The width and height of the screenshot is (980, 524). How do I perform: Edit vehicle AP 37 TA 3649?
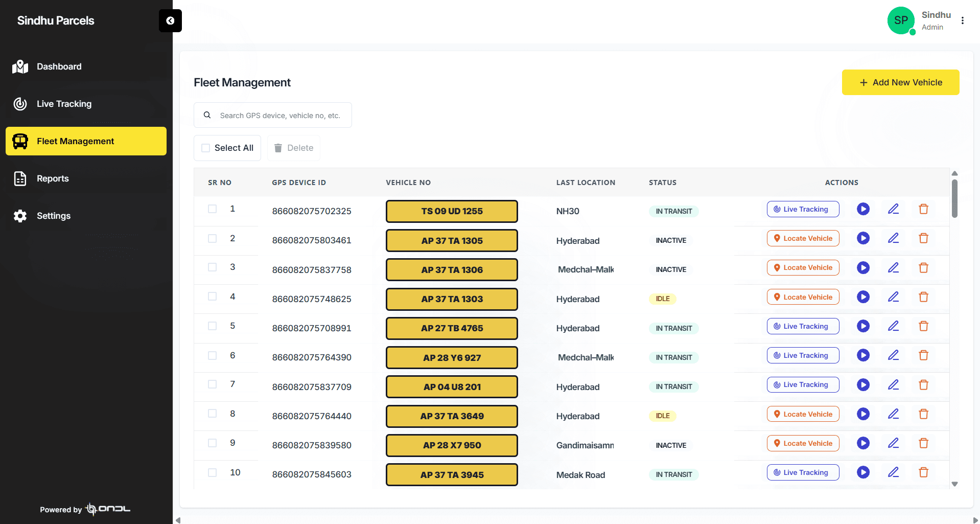point(893,414)
